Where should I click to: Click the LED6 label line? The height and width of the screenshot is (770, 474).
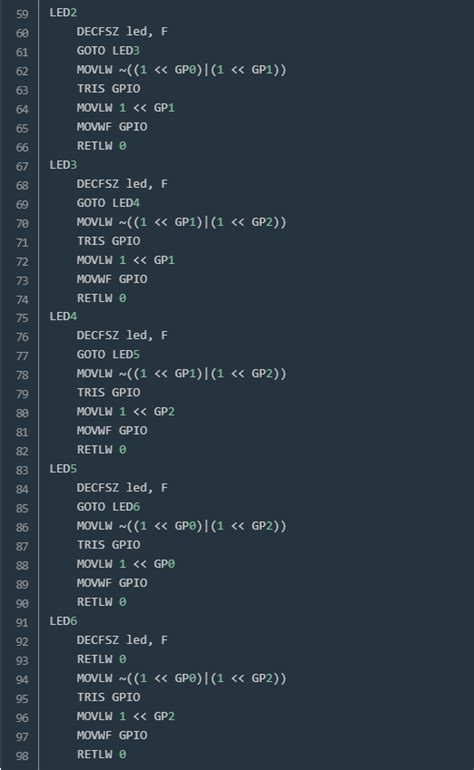point(63,621)
